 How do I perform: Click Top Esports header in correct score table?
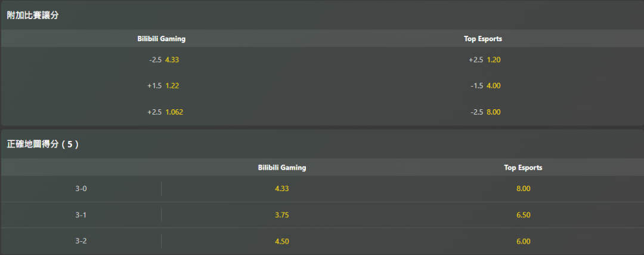click(x=523, y=168)
